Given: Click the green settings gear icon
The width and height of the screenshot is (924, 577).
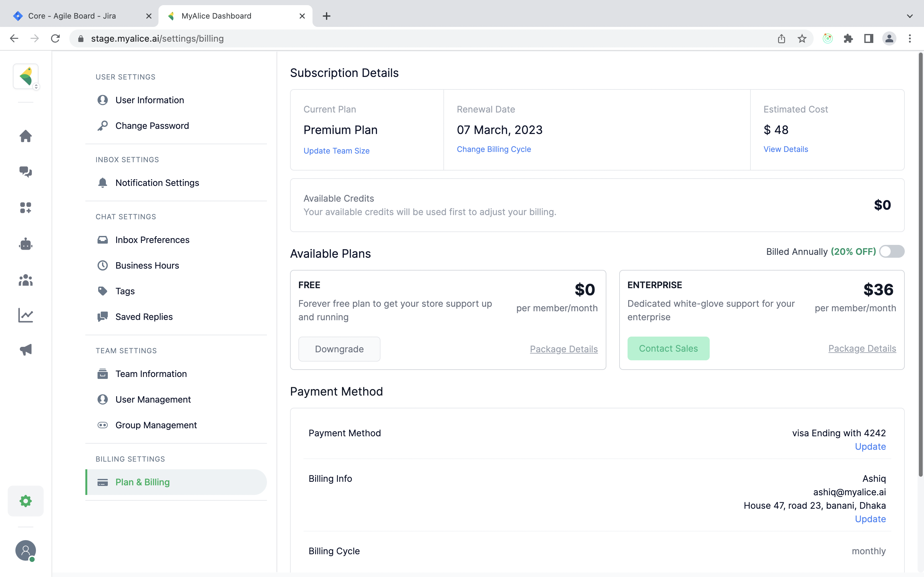Looking at the screenshot, I should click(x=26, y=501).
